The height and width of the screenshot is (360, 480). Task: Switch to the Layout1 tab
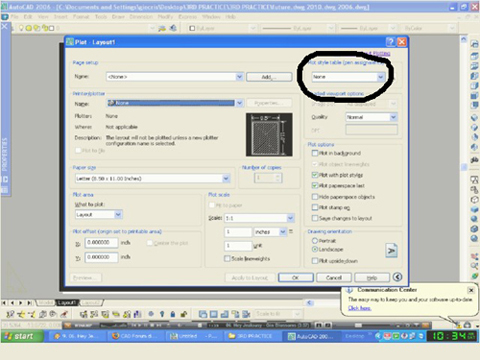click(67, 303)
